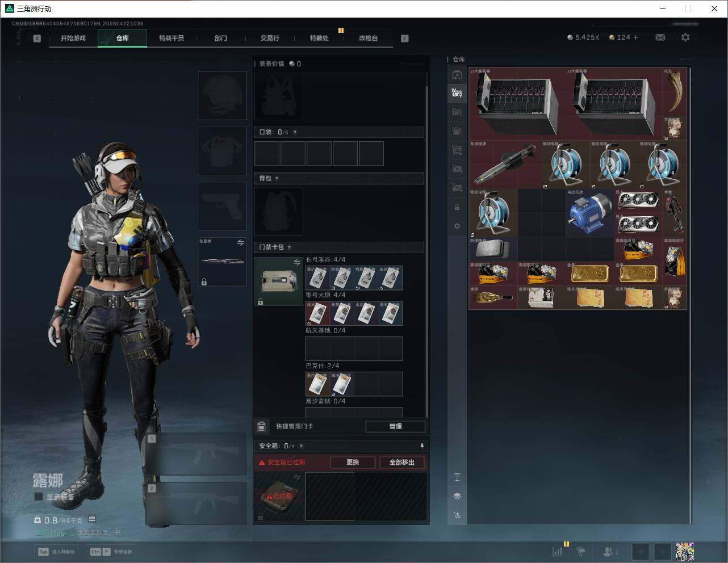
Task: Select the highlighted IV filter in warehouse sidebar
Action: click(x=457, y=93)
